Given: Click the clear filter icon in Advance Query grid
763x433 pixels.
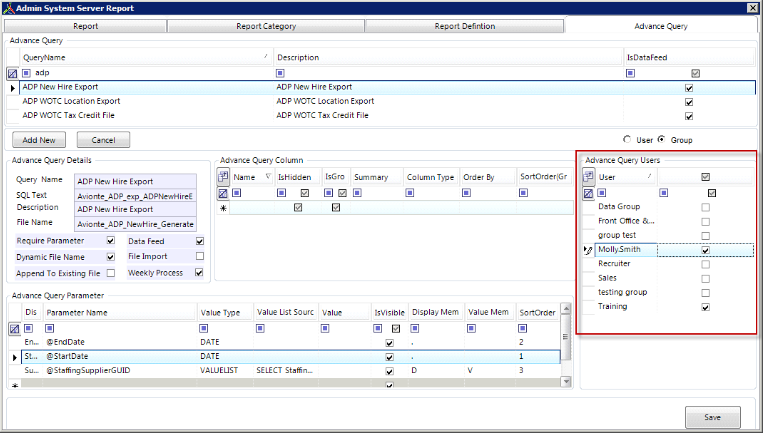Looking at the screenshot, I should pos(13,74).
